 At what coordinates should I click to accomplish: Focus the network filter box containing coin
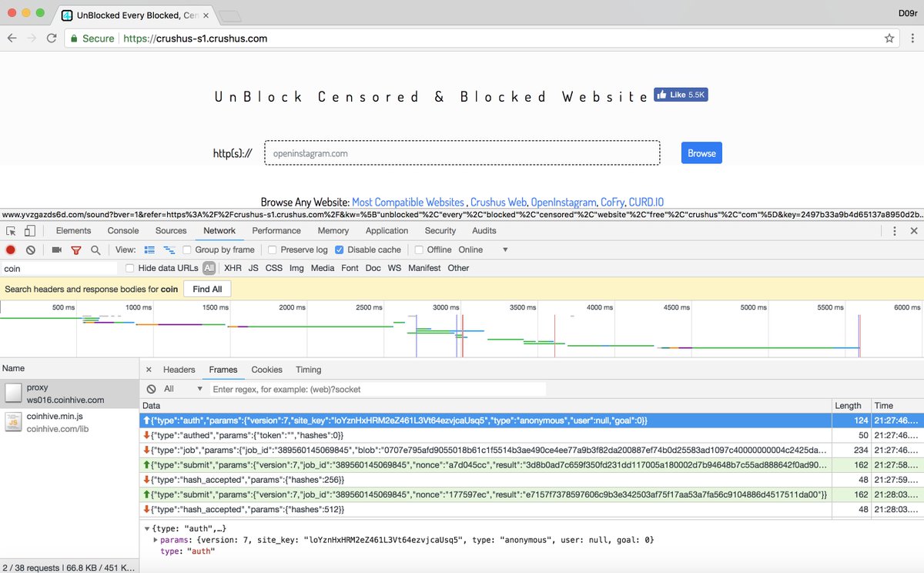point(59,269)
